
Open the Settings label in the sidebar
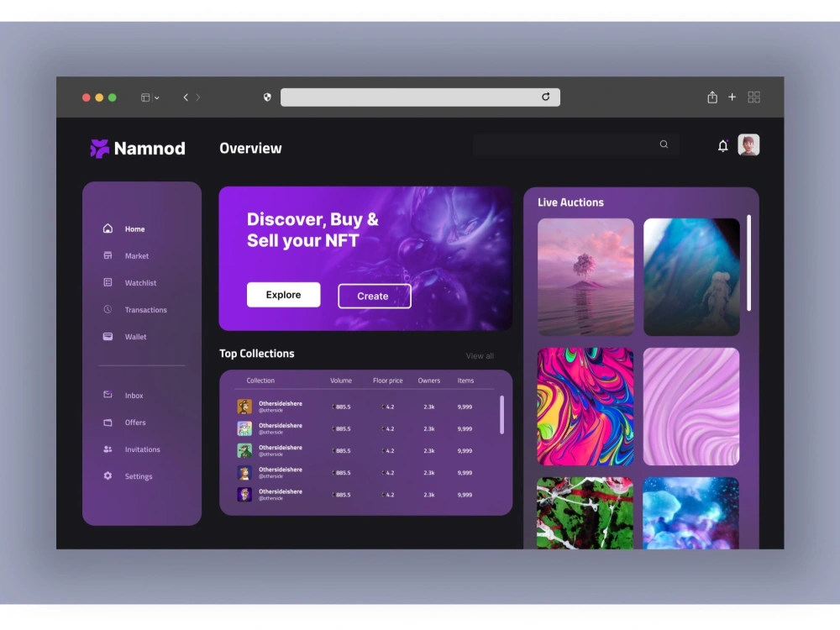(139, 476)
